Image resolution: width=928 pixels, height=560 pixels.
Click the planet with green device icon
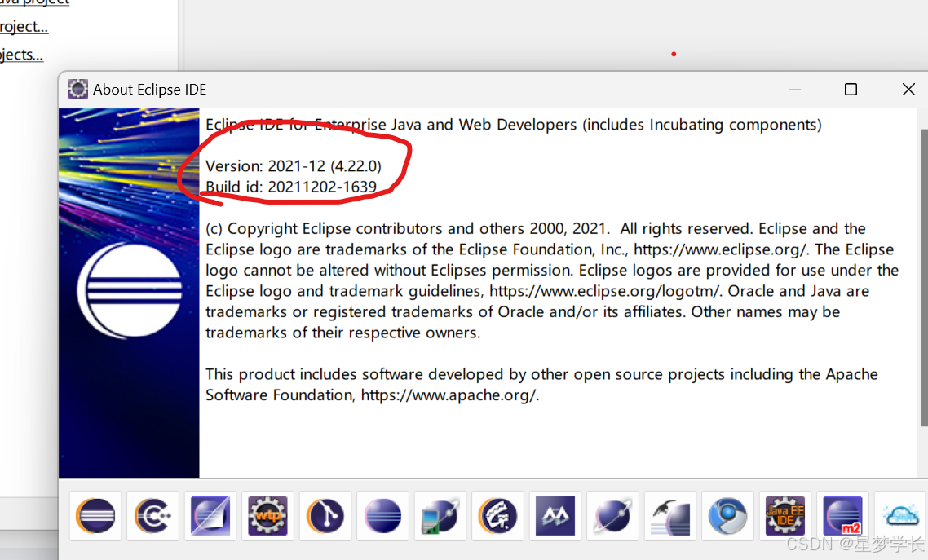click(440, 516)
